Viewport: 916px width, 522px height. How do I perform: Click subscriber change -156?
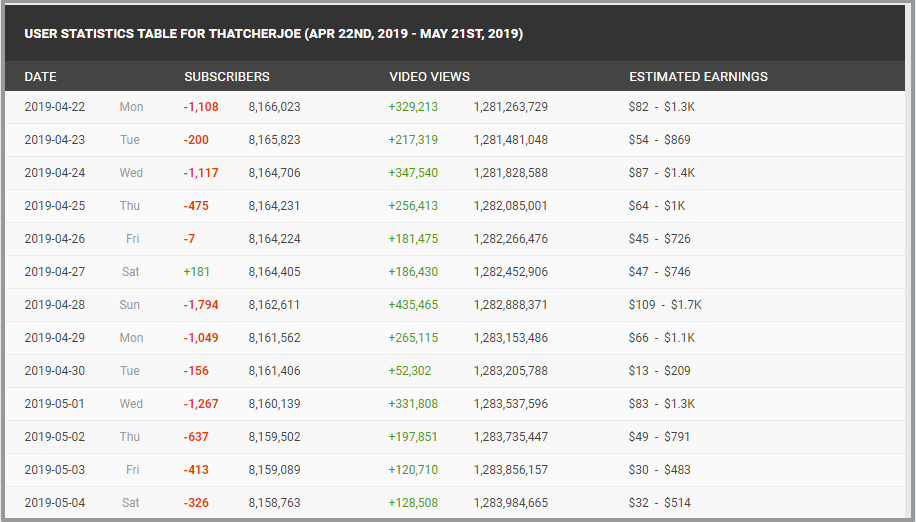click(x=196, y=371)
